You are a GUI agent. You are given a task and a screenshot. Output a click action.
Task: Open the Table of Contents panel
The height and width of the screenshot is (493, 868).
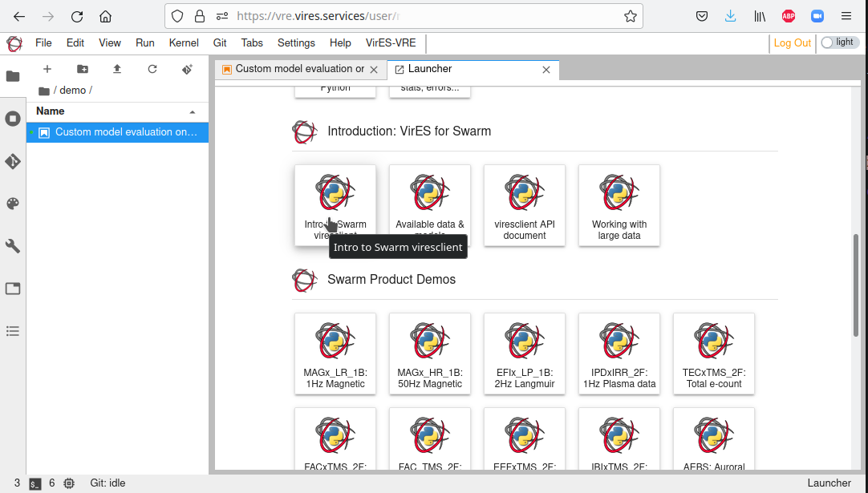click(13, 331)
